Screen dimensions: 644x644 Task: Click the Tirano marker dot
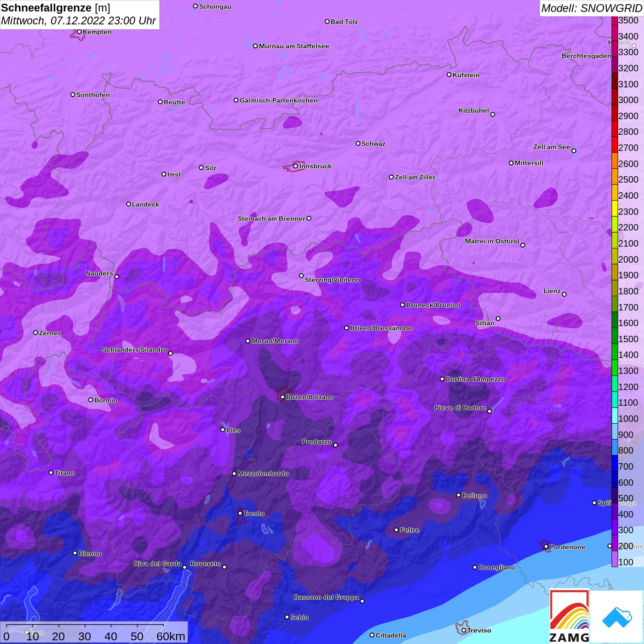pyautogui.click(x=51, y=472)
